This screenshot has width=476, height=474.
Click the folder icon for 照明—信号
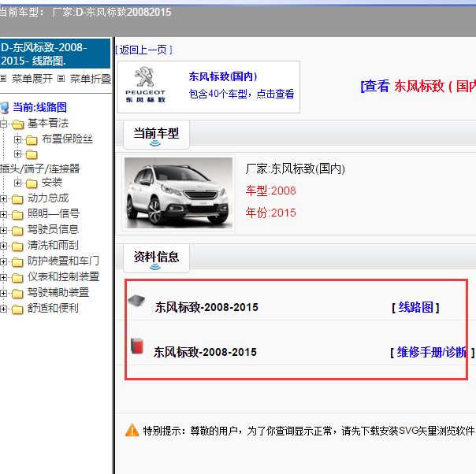[17, 215]
